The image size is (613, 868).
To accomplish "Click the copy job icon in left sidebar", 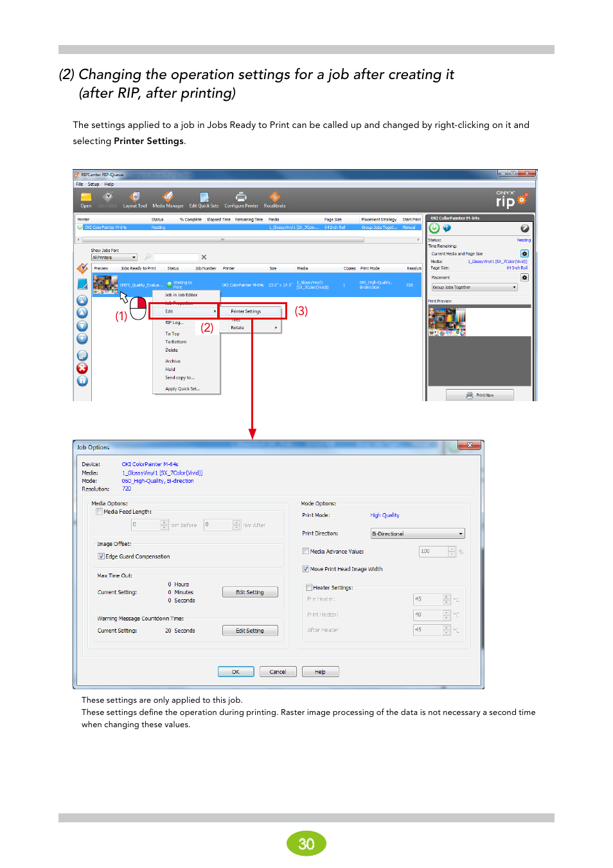I will point(82,356).
